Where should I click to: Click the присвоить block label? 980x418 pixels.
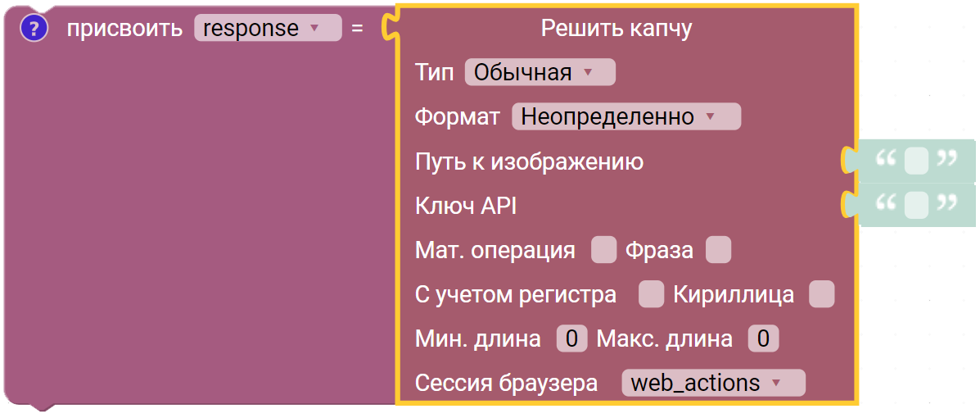click(x=124, y=29)
